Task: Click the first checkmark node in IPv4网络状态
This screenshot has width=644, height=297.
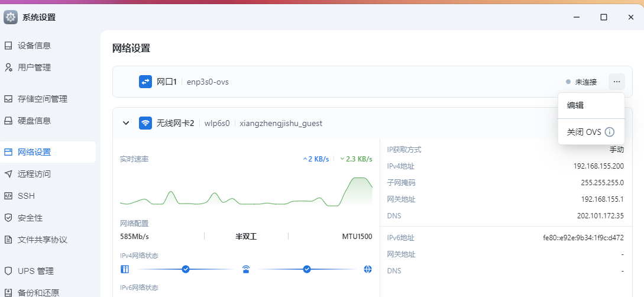Action: point(186,269)
